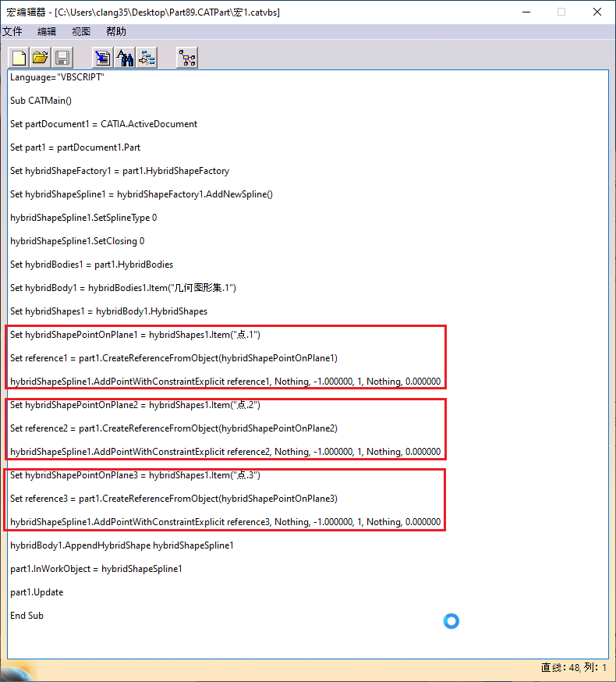
Task: Click the SetClosing 0 line
Action: click(77, 241)
